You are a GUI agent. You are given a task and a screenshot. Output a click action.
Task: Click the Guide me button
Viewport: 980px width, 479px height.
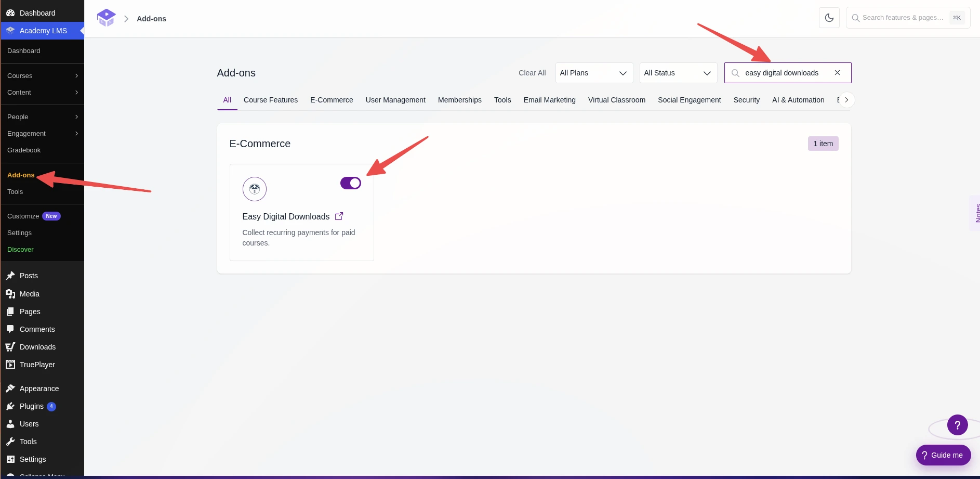943,455
